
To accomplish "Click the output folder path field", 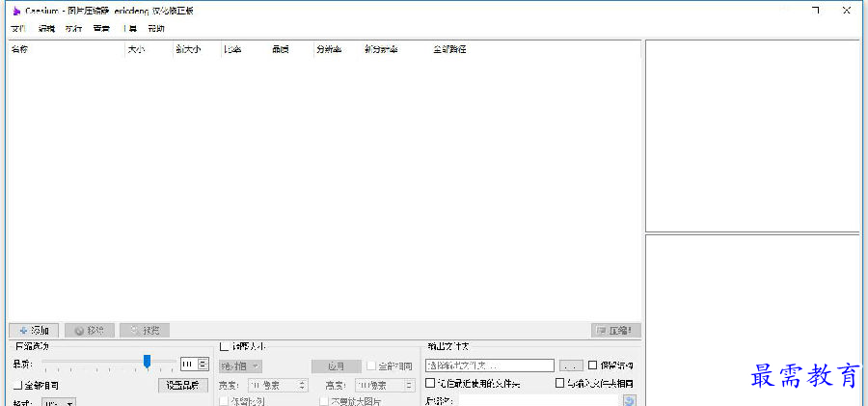I will coord(489,365).
